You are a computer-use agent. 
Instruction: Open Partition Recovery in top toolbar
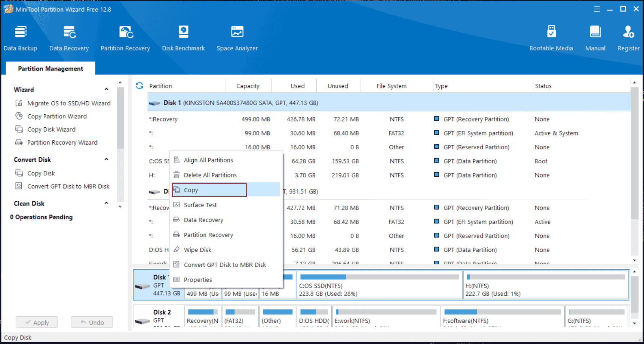125,38
